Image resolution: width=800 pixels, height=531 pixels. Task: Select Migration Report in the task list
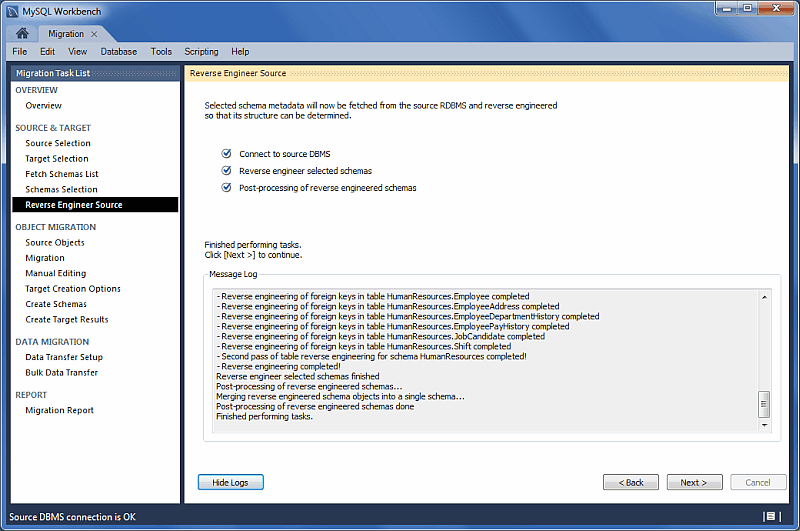point(59,410)
